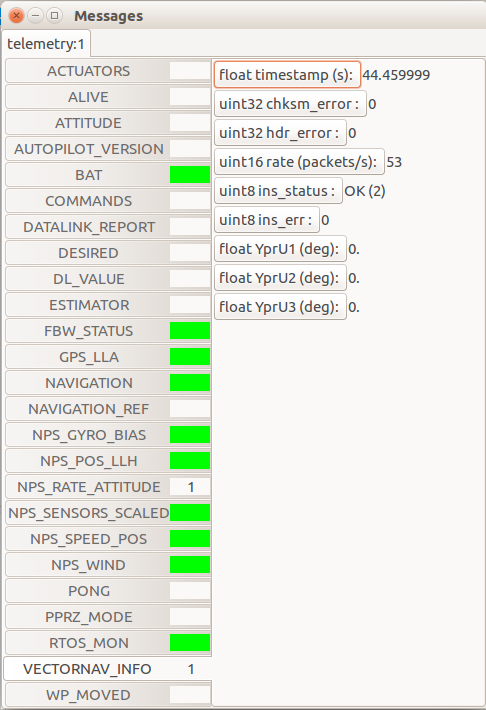This screenshot has height=710, width=486.
Task: Click the uint16 rate (packets/s) button
Action: point(299,162)
